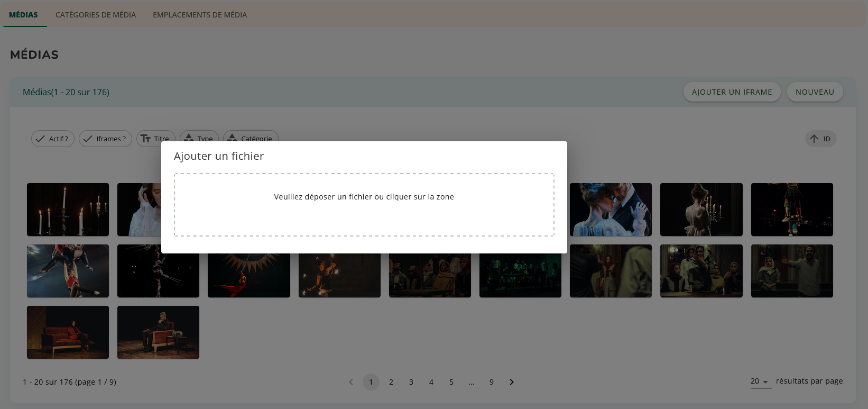This screenshot has height=409, width=868.
Task: Click the previous page chevron
Action: (351, 382)
